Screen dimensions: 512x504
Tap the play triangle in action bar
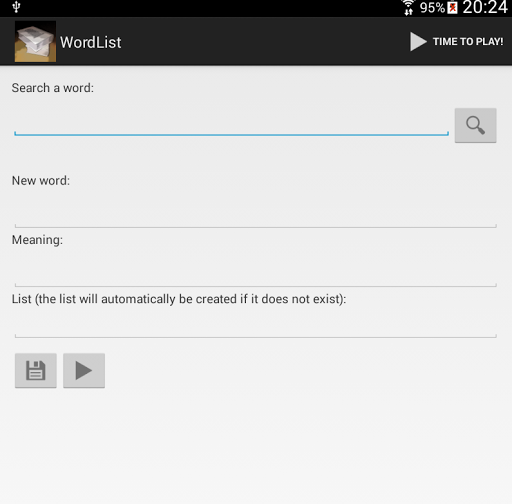(x=418, y=42)
